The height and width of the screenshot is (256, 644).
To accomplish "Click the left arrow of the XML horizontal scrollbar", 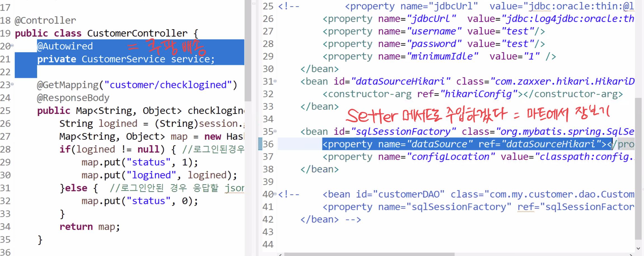I will 280,254.
